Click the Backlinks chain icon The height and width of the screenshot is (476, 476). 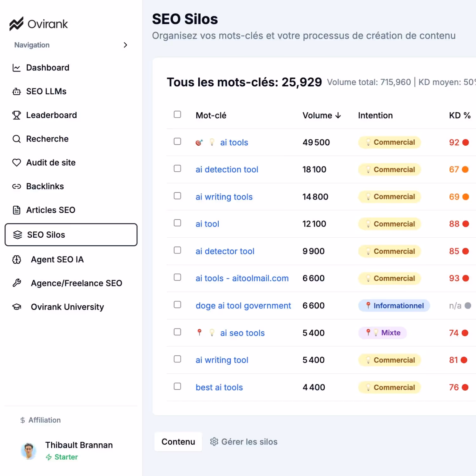coord(17,186)
